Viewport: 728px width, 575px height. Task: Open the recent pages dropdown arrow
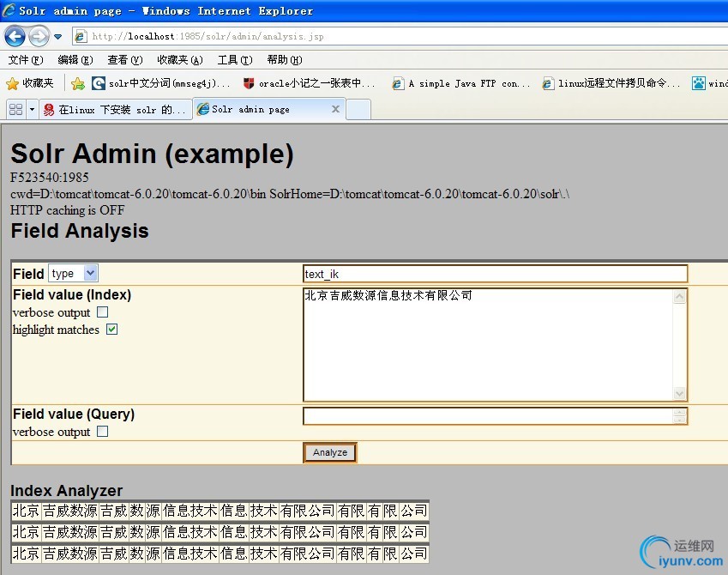point(58,36)
